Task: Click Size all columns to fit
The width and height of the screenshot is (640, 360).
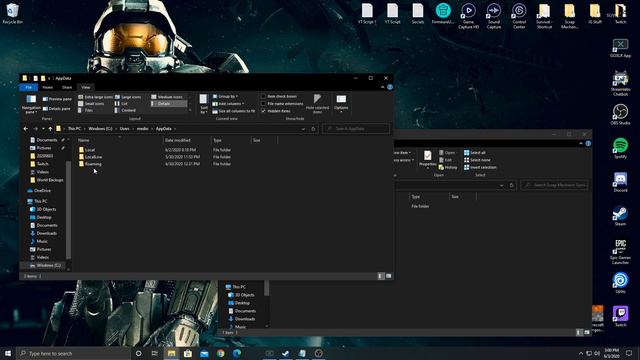Action: [233, 111]
